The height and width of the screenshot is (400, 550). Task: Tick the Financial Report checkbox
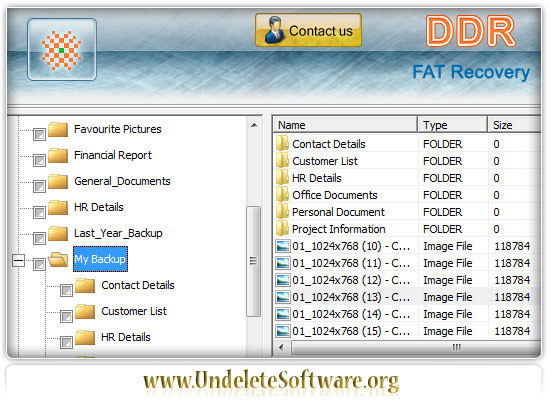[39, 160]
